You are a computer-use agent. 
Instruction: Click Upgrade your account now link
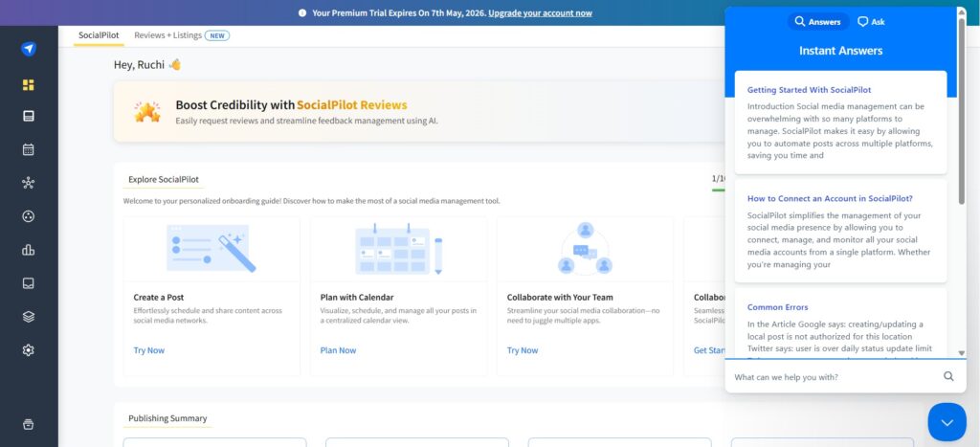[x=540, y=13]
